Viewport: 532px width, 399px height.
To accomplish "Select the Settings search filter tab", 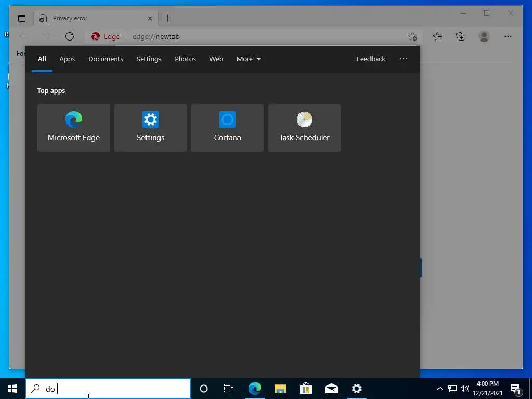I will click(149, 59).
